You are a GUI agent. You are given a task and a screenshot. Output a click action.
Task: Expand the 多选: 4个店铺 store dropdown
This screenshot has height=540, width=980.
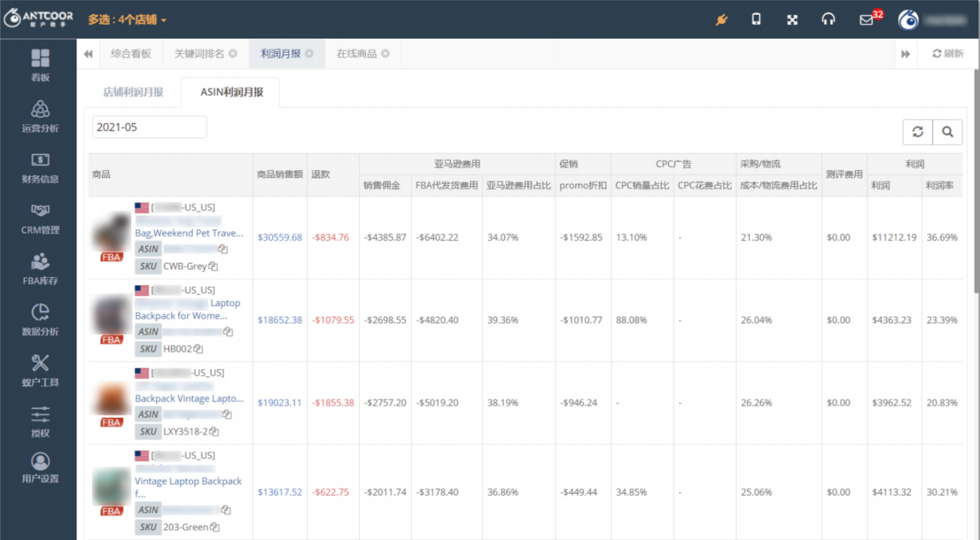pyautogui.click(x=127, y=19)
